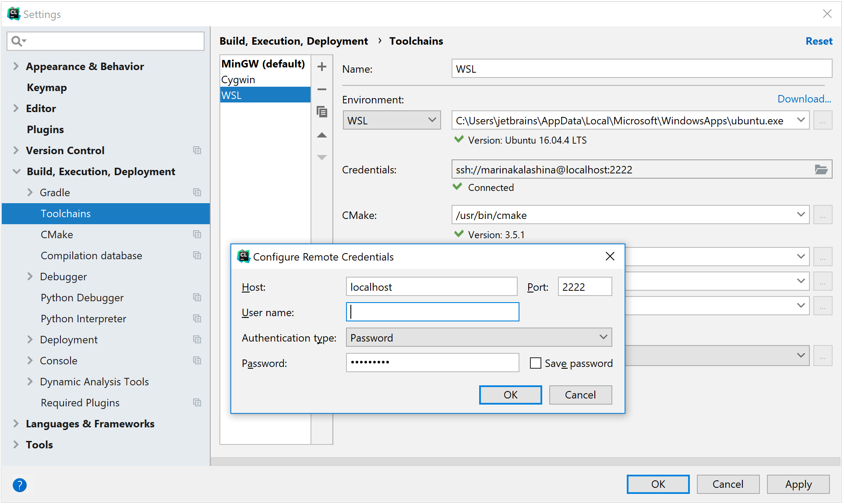Click project-level icon beside Version Control
The height and width of the screenshot is (504, 844).
coord(197,150)
